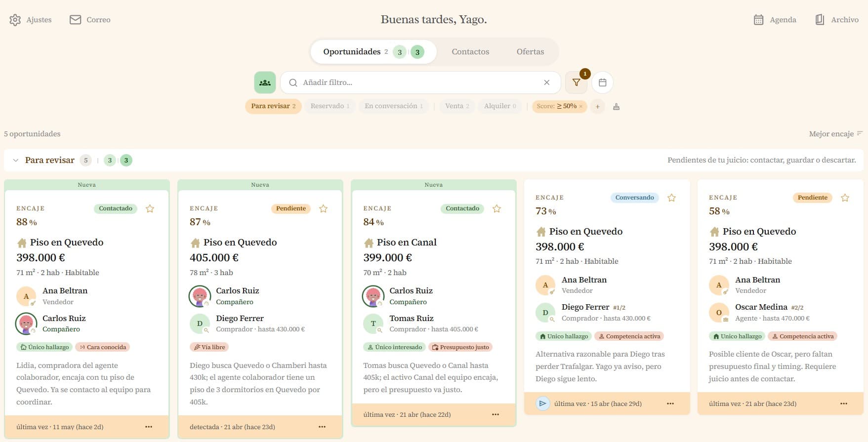The width and height of the screenshot is (868, 442).
Task: Click Tomas Ruiz avatar
Action: tap(373, 323)
